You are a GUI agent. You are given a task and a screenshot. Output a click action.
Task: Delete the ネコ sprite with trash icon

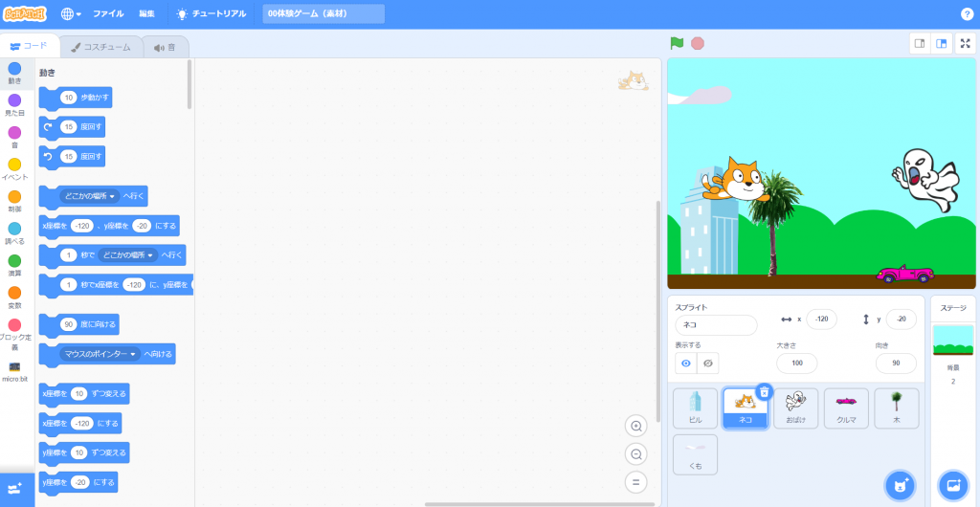click(x=765, y=391)
